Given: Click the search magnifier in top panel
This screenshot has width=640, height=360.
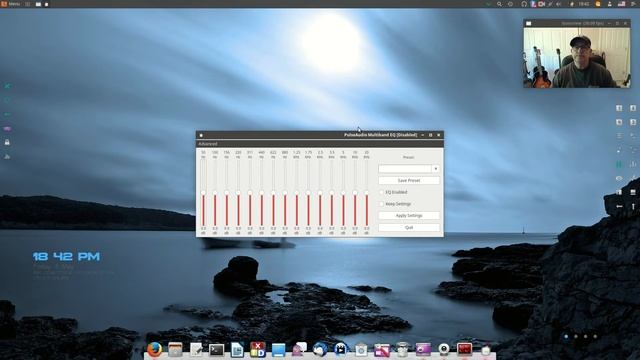Looking at the screenshot, I should tap(499, 4).
